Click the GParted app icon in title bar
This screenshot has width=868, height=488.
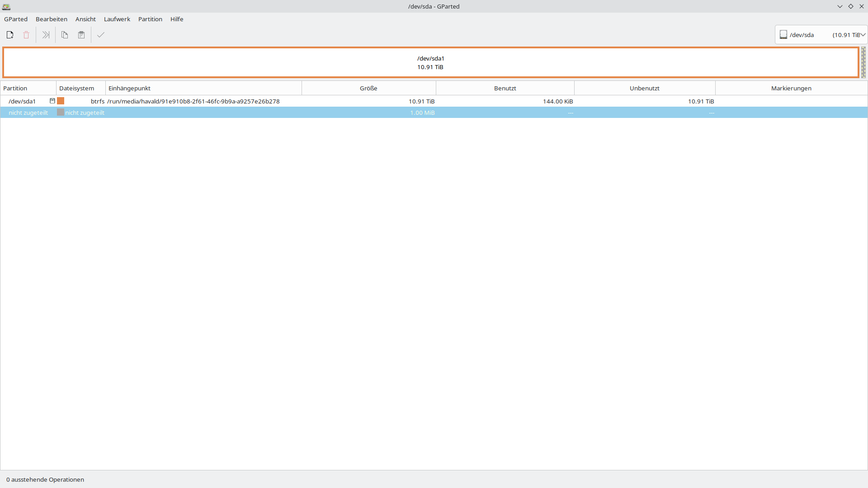click(x=6, y=6)
